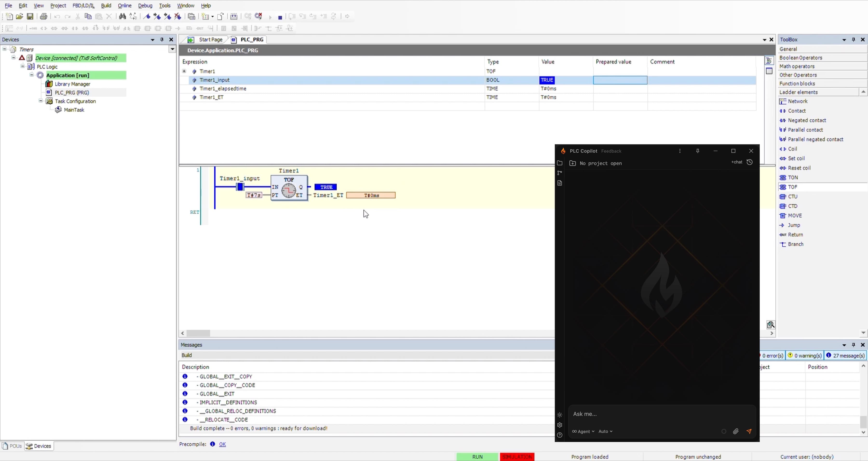Open PLC Copilot settings gear icon
Screen dimensions: 868x461
560,425
